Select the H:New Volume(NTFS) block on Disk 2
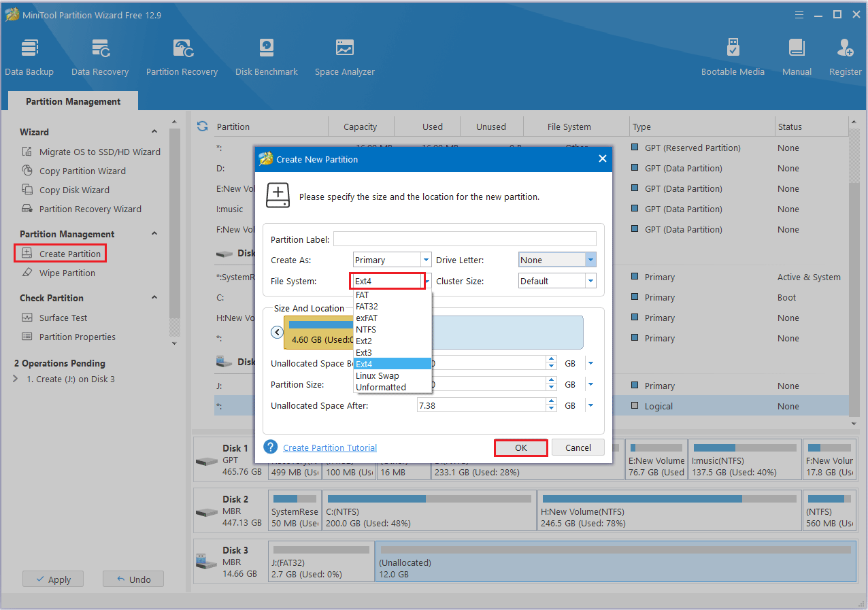The image size is (868, 610). tap(669, 511)
